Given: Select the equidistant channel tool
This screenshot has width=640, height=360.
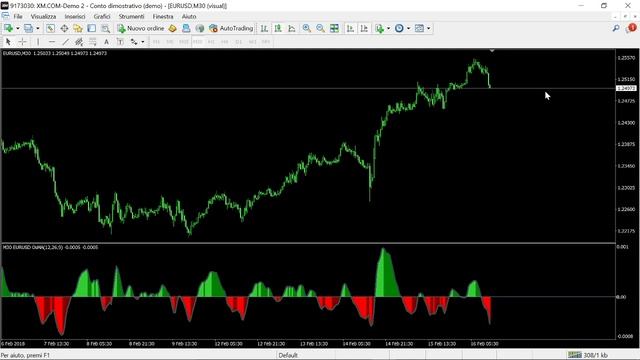Looking at the screenshot, I should coord(79,42).
